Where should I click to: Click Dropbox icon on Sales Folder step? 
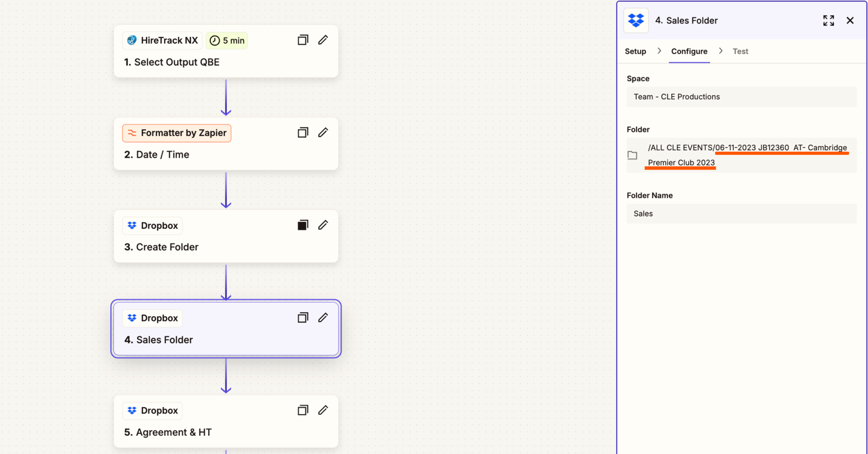tap(132, 318)
